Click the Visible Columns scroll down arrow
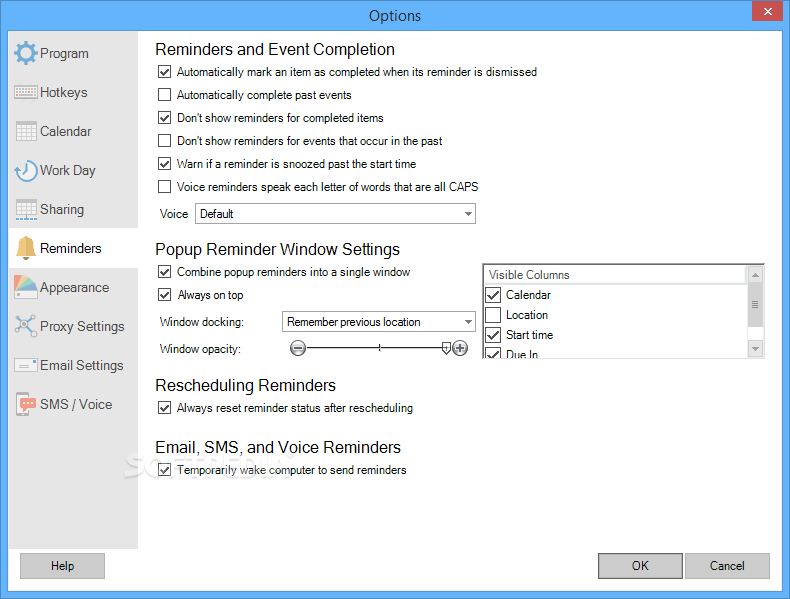 click(755, 349)
